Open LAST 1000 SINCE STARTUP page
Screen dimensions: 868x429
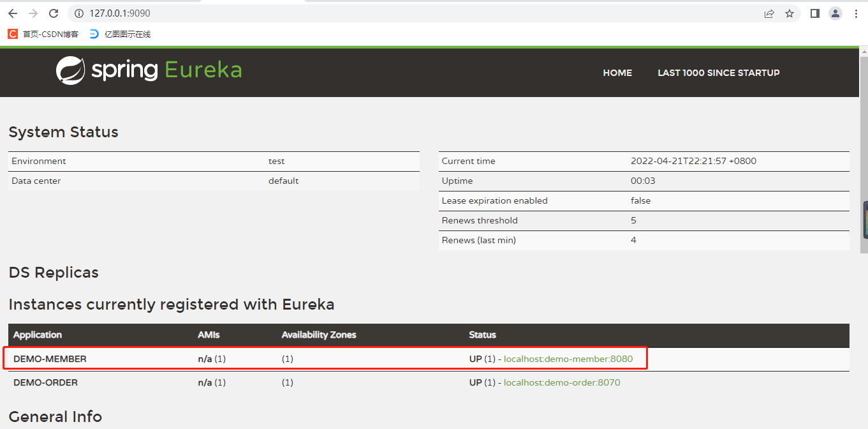point(719,73)
